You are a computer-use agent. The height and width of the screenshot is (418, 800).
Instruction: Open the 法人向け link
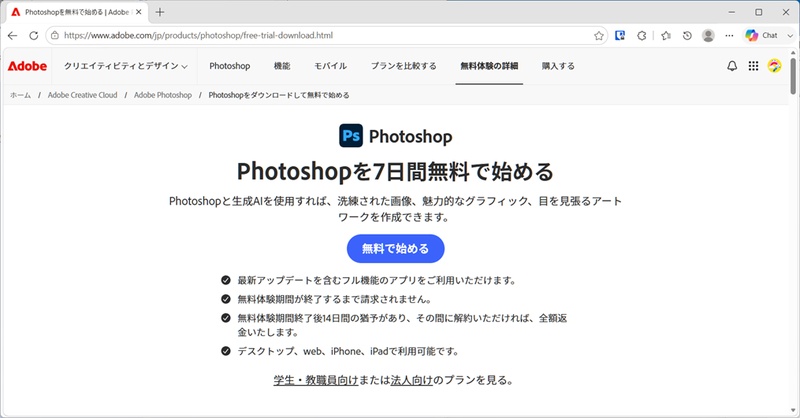(411, 380)
